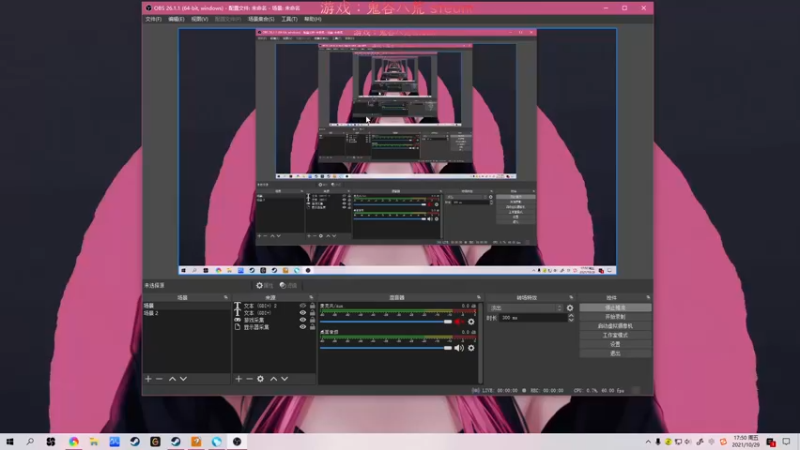The image size is (800, 450).
Task: Click the 滤镜 button above docks
Action: pyautogui.click(x=288, y=286)
